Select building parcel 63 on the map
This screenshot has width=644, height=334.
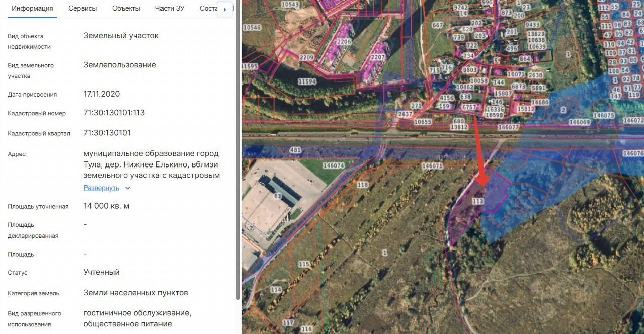coord(277,196)
